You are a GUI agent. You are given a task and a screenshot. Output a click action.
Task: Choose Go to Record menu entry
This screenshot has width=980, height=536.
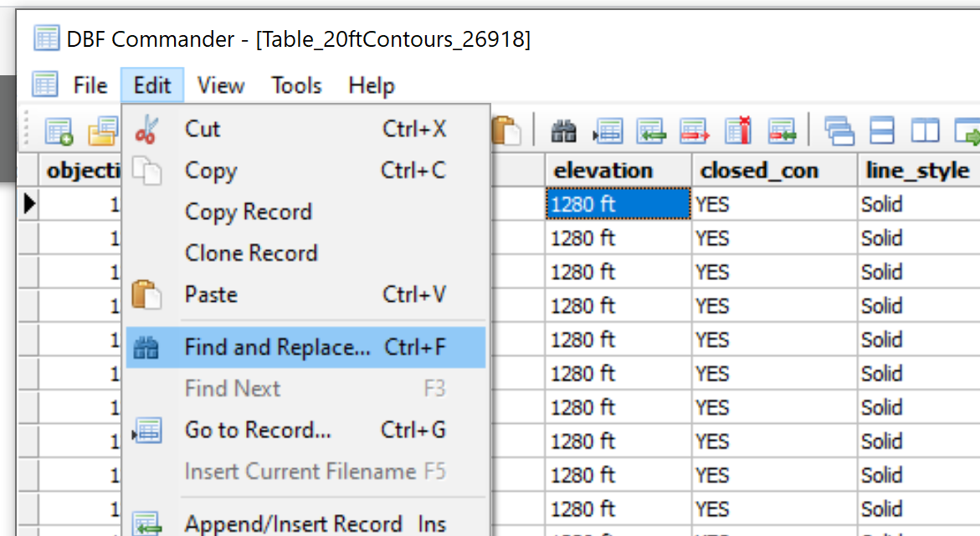coord(305,430)
